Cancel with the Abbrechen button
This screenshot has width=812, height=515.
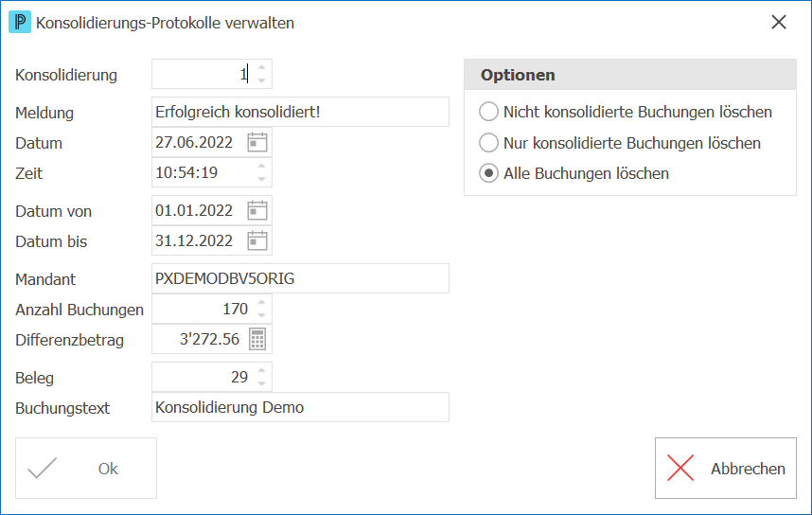(726, 469)
